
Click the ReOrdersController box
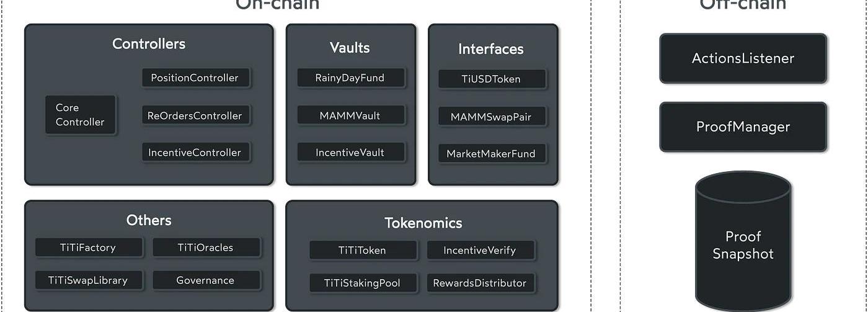click(x=195, y=115)
